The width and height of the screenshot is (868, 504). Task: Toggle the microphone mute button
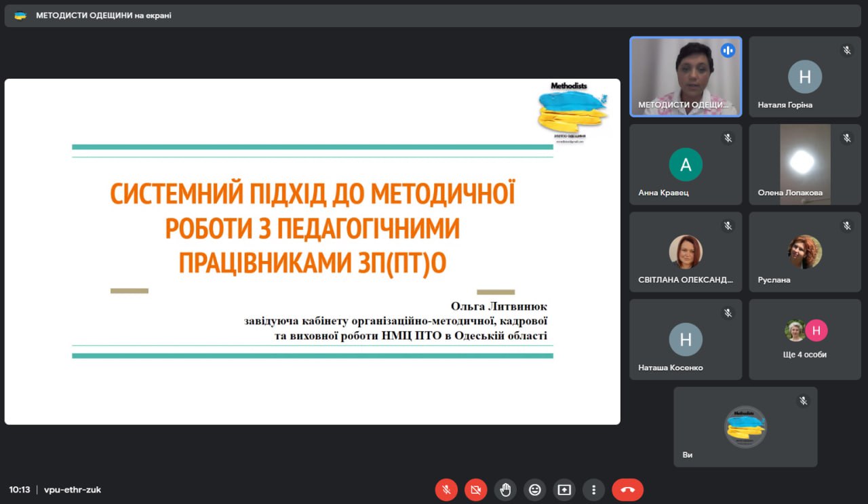tap(446, 489)
